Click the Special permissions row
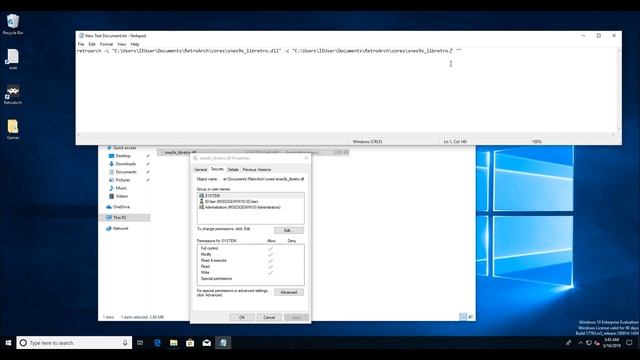 (251, 278)
